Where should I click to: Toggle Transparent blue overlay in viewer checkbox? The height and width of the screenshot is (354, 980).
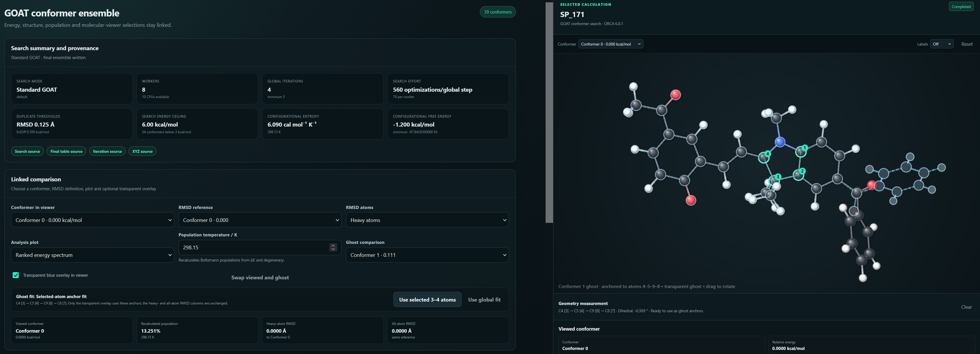(16, 275)
